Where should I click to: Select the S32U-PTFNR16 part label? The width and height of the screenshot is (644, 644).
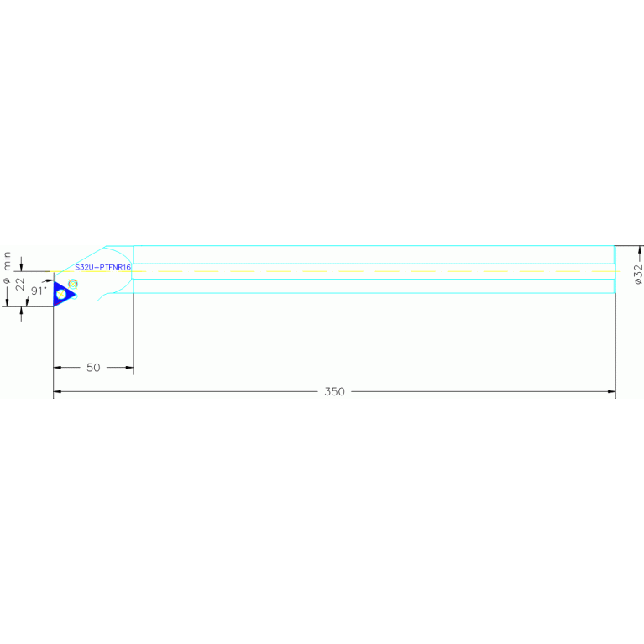pyautogui.click(x=102, y=267)
